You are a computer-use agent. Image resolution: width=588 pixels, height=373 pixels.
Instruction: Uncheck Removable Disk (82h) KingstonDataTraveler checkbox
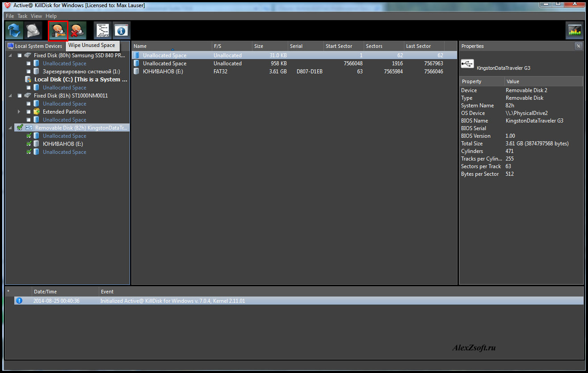click(20, 128)
